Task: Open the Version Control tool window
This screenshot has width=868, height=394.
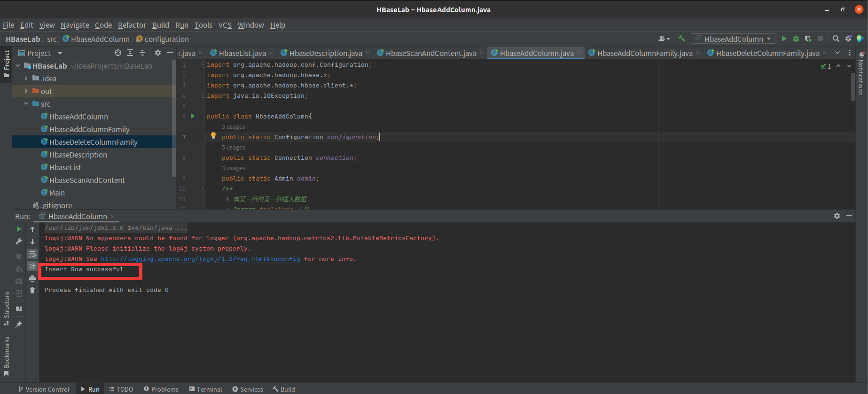Action: (44, 389)
